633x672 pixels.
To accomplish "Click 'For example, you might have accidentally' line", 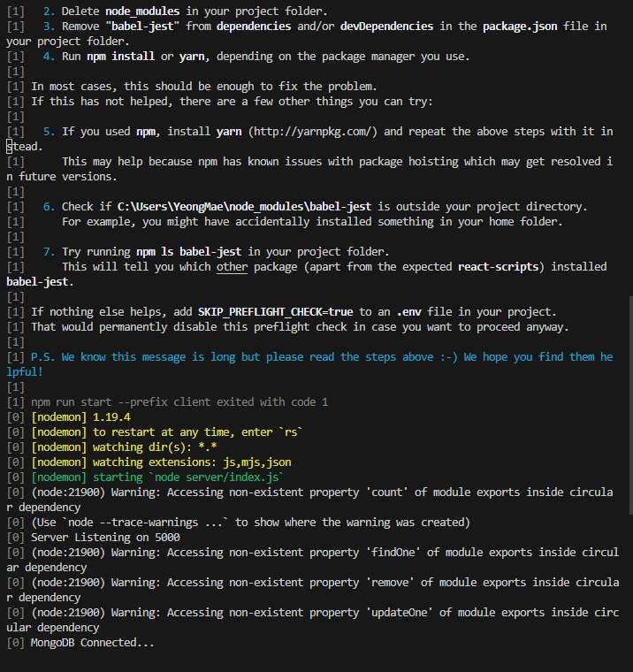I will click(312, 222).
